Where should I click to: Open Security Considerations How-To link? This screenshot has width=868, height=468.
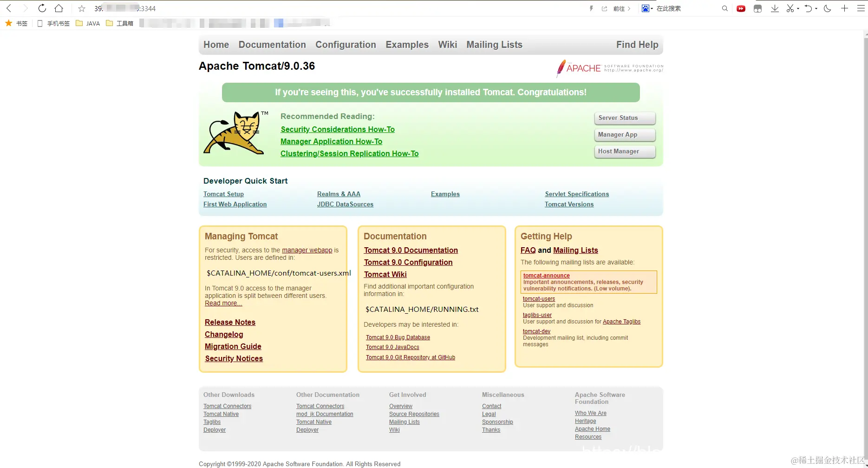pyautogui.click(x=338, y=130)
